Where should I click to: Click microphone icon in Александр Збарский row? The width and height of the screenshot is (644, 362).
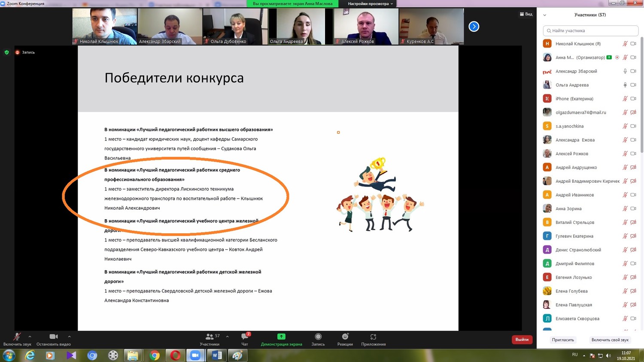625,71
